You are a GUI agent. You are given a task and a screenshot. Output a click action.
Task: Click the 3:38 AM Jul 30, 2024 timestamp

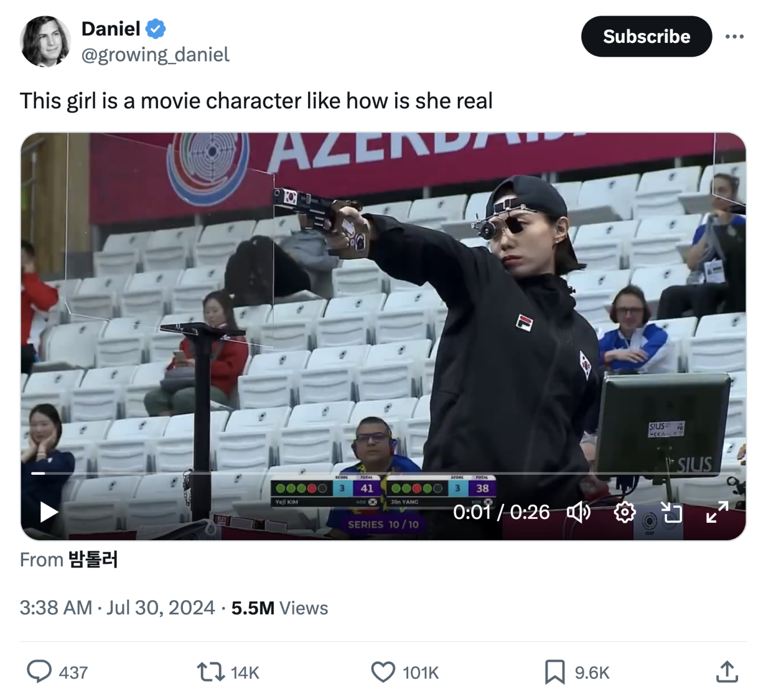[x=117, y=608]
